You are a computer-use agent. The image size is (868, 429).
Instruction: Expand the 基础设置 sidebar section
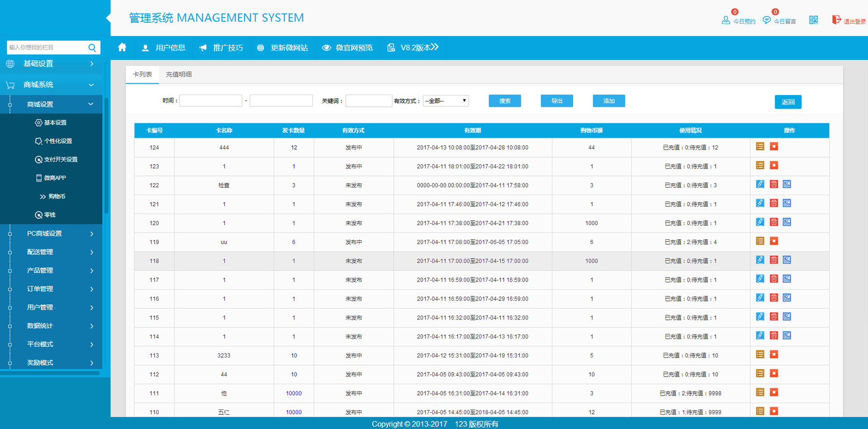(x=50, y=64)
